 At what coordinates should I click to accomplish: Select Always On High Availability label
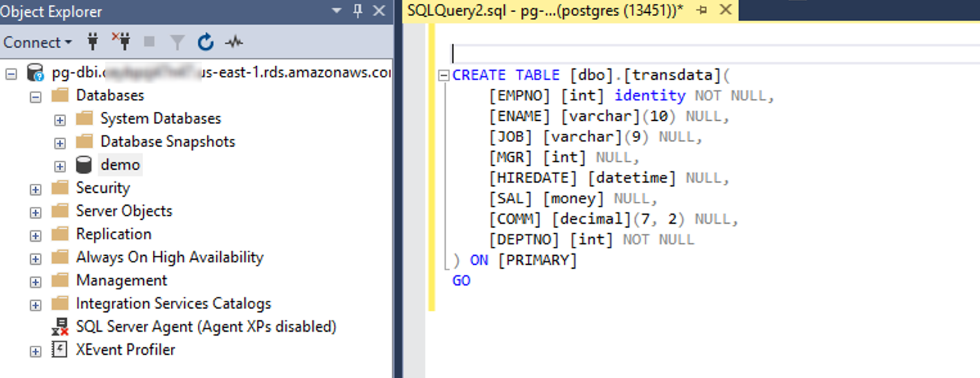[170, 257]
